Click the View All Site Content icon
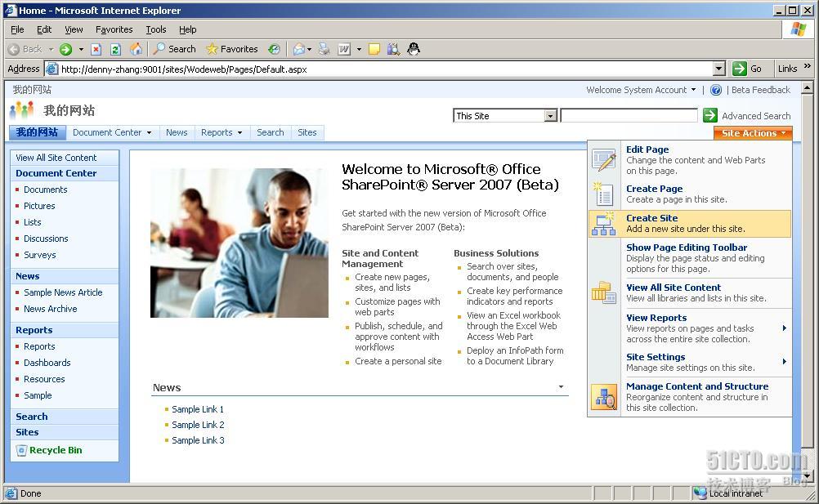Screen dimensions: 819x504 point(604,292)
